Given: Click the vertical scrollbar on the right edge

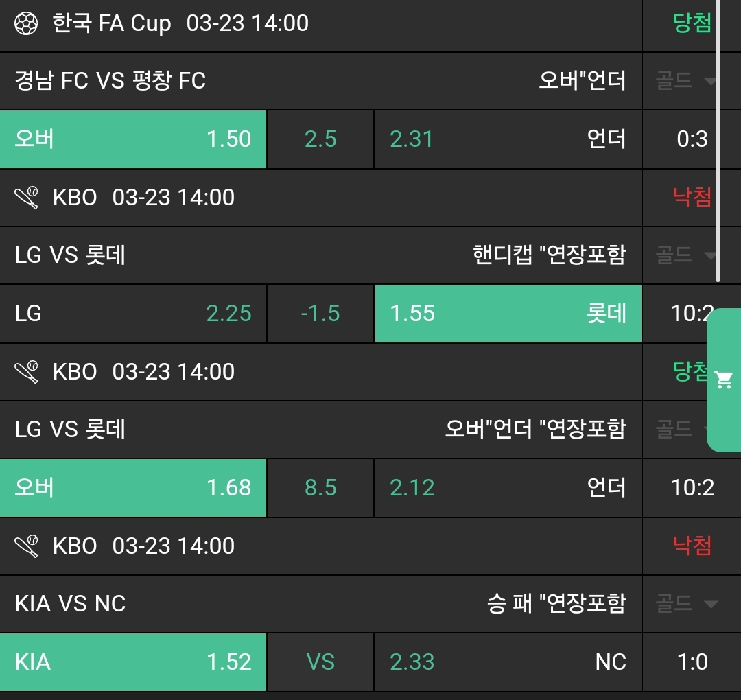Looking at the screenshot, I should click(718, 137).
